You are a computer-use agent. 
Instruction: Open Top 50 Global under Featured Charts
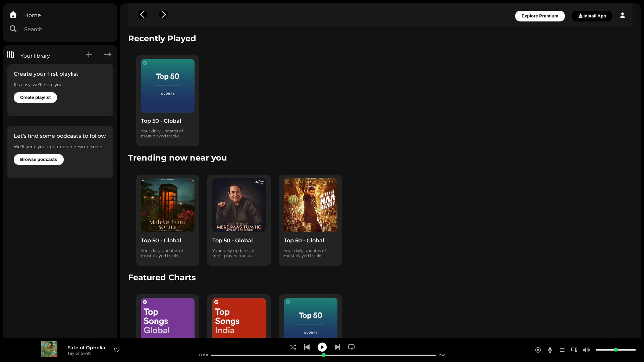click(x=310, y=316)
